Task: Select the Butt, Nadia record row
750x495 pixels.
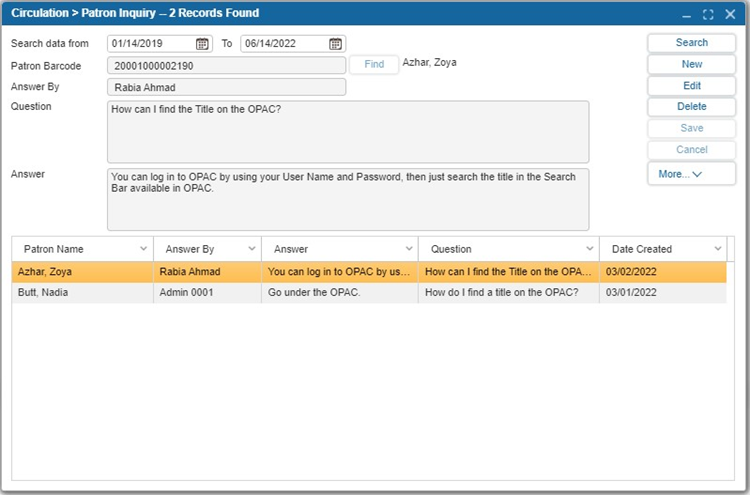Action: 369,292
